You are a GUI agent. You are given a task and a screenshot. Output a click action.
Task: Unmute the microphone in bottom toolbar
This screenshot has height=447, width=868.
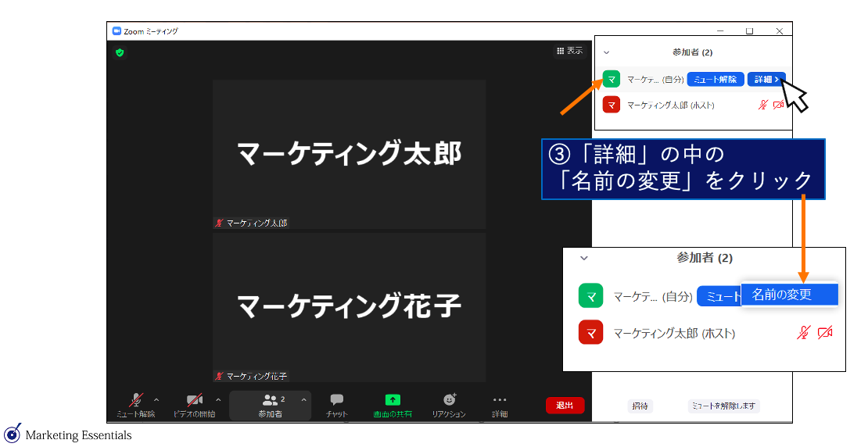coord(136,400)
